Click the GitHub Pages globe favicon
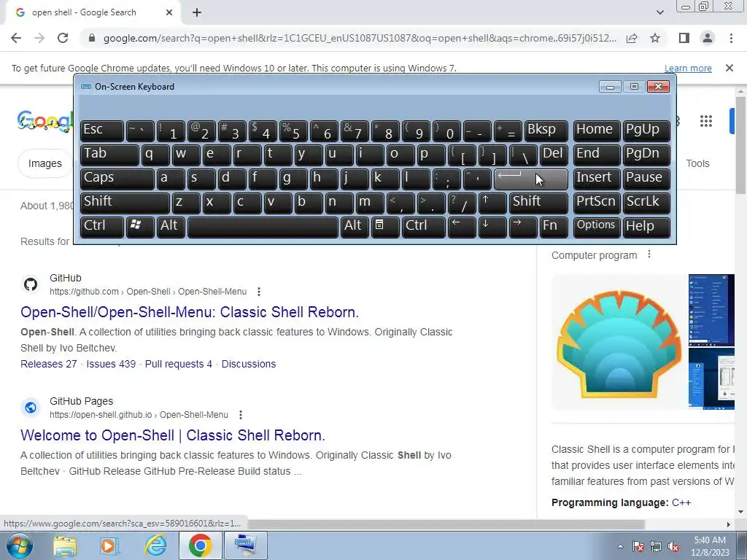 [x=31, y=408]
